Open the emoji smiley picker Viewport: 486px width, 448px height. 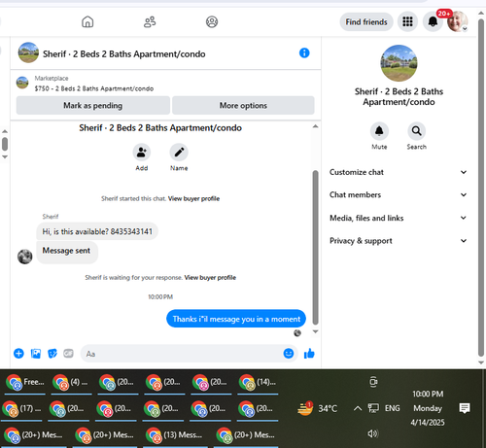289,354
